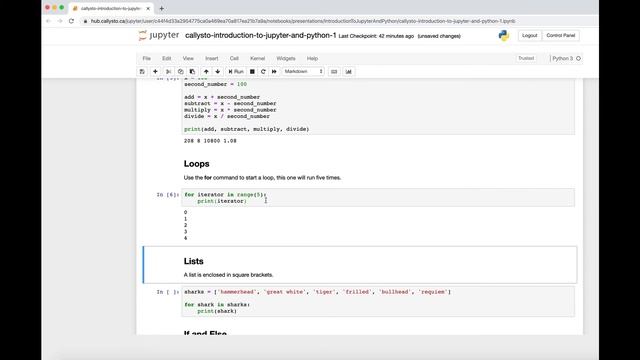Select the callysto-introduction-to-jupyter browser tab
Image resolution: width=640 pixels, height=360 pixels.
(x=111, y=8)
